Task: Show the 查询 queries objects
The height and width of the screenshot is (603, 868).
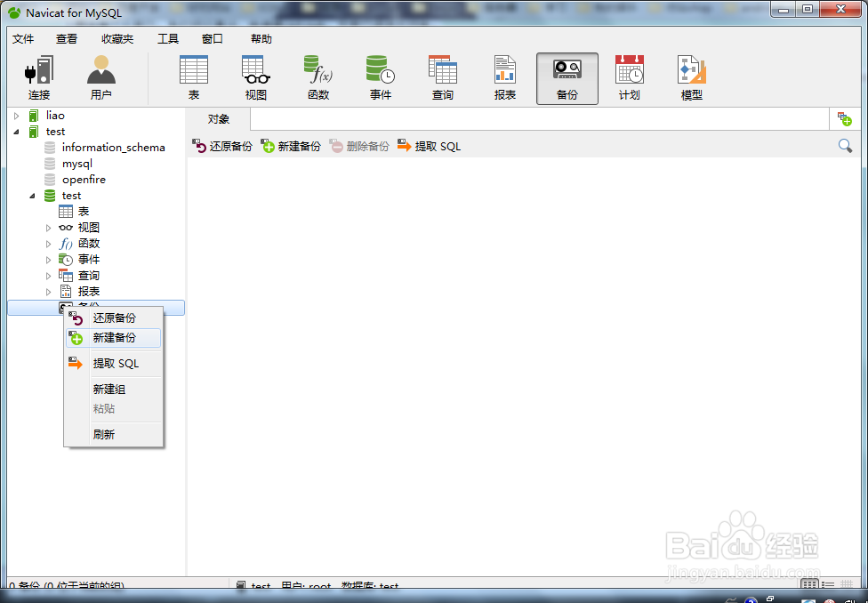Action: (442, 78)
